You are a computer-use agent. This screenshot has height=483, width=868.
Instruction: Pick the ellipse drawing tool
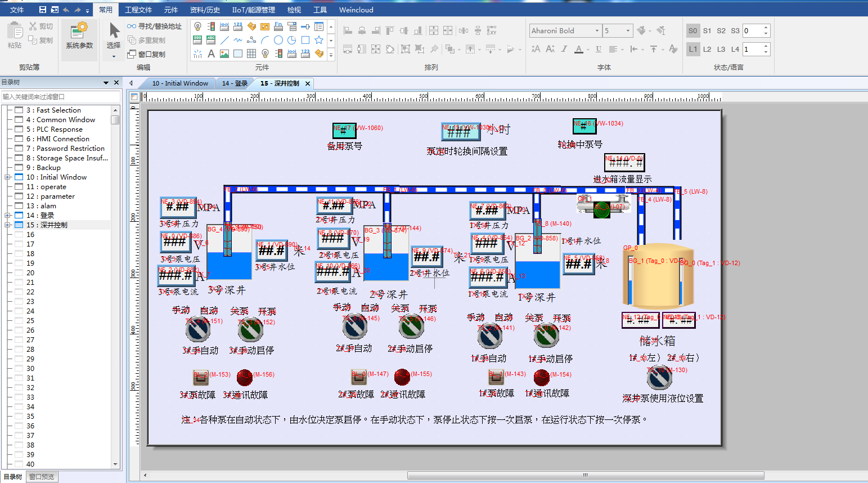pyautogui.click(x=278, y=40)
